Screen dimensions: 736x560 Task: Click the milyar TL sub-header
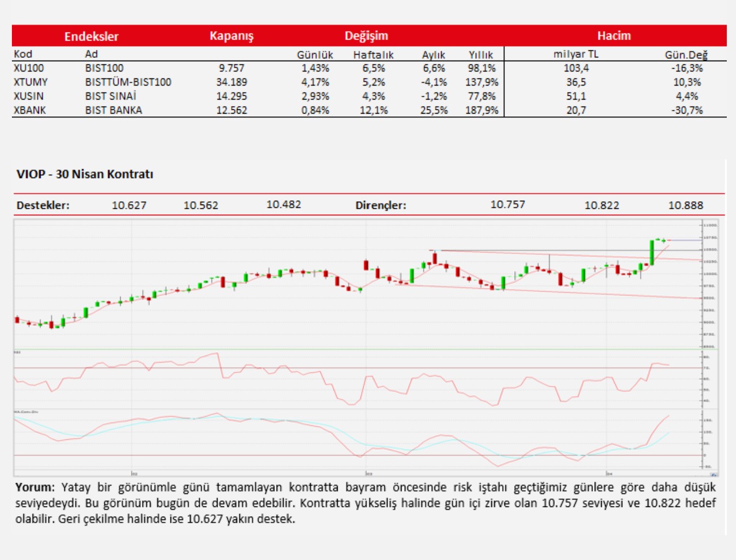[576, 54]
